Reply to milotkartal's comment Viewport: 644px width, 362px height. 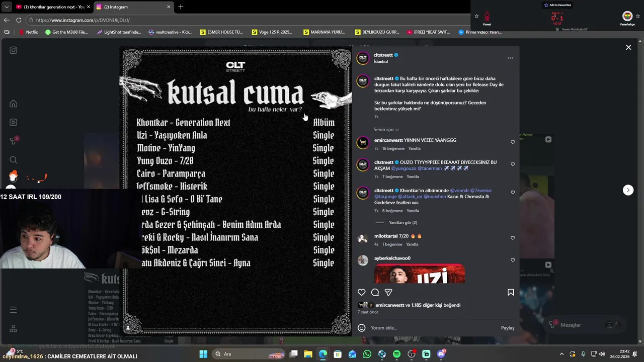(x=412, y=244)
